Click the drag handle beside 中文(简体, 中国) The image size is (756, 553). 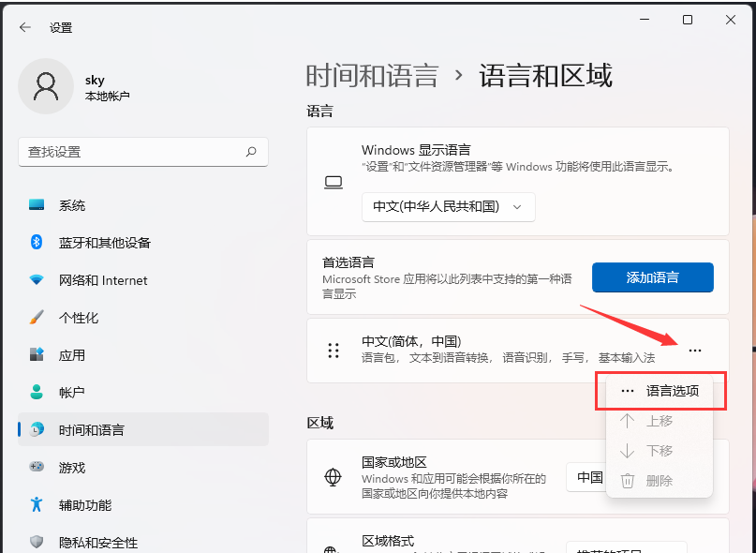333,350
